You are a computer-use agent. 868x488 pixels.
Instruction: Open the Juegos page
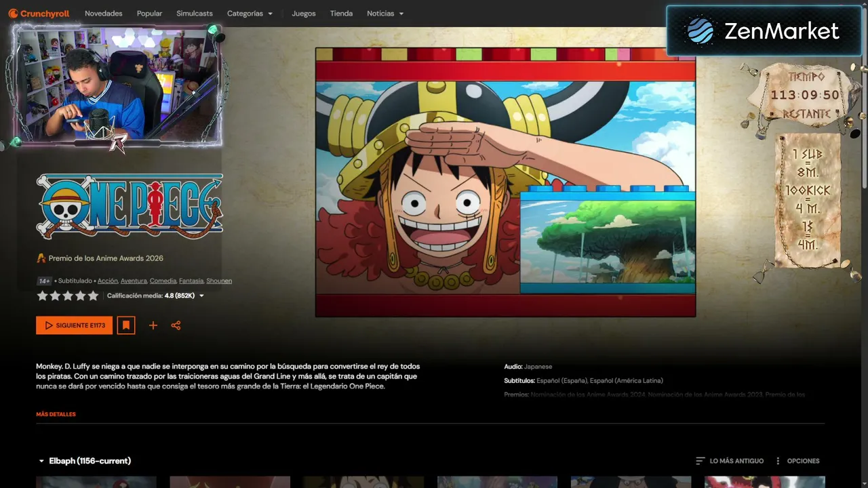[x=304, y=14]
